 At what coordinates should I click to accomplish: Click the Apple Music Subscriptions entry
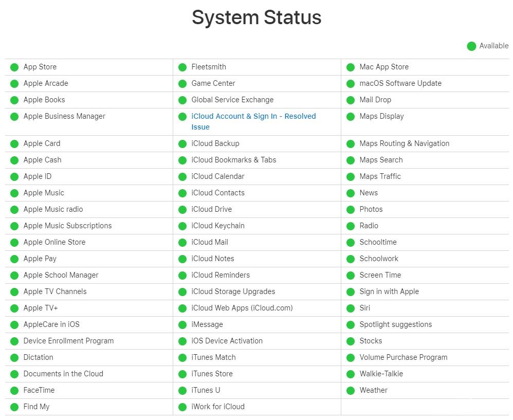coord(67,226)
